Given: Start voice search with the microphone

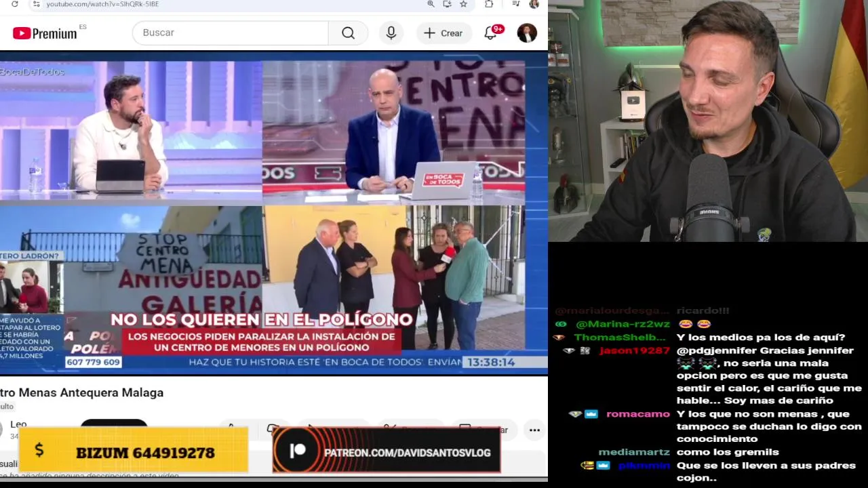Looking at the screenshot, I should coord(391,33).
